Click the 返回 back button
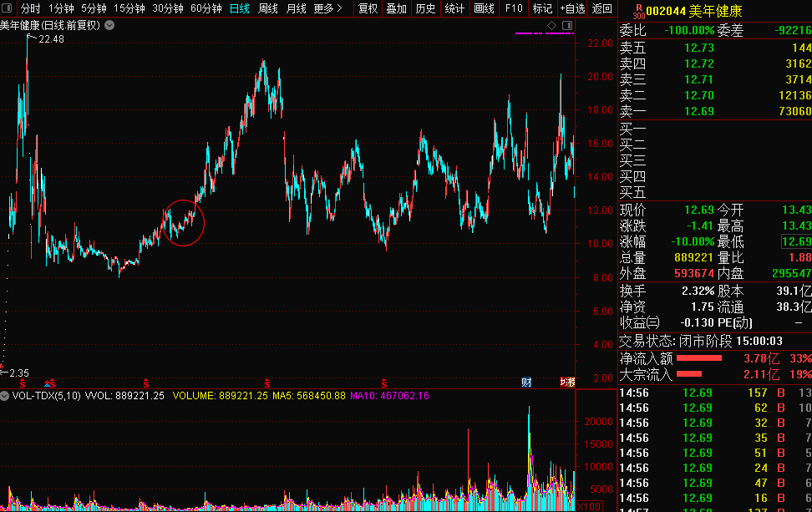Image resolution: width=812 pixels, height=512 pixels. 602,9
